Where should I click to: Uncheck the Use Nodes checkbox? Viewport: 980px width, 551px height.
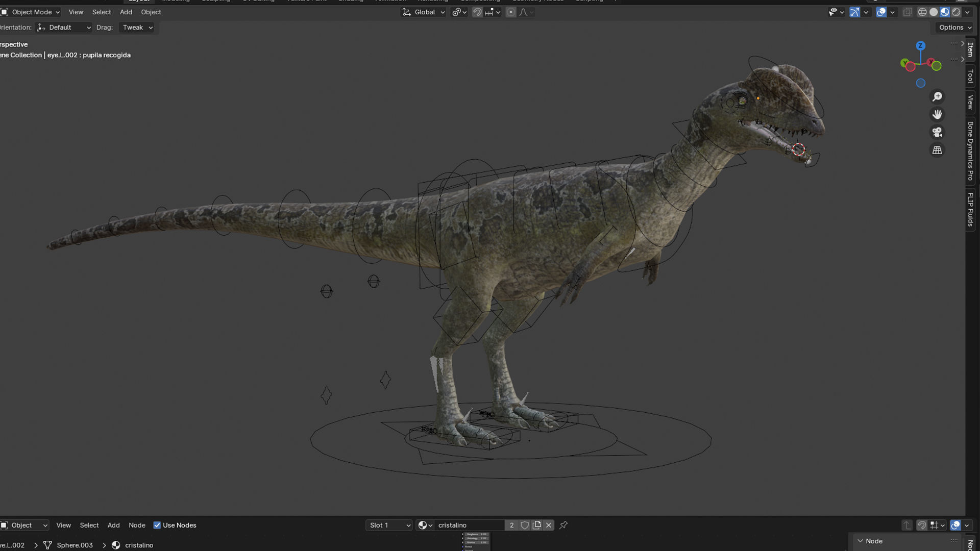tap(157, 525)
